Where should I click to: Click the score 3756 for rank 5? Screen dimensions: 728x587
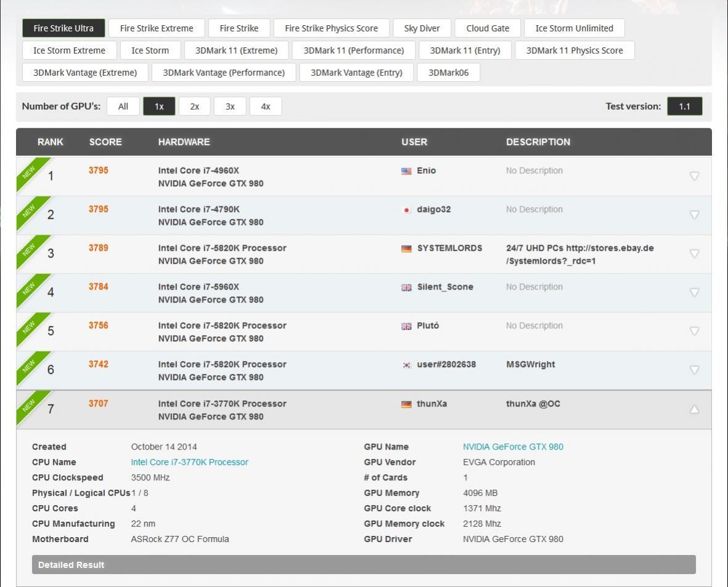click(x=99, y=325)
